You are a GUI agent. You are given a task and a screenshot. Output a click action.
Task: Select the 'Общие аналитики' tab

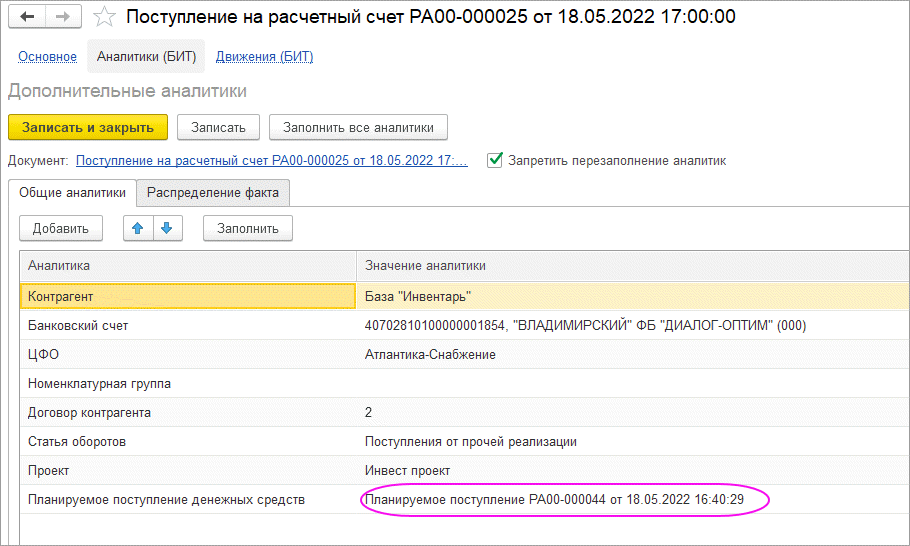click(71, 192)
